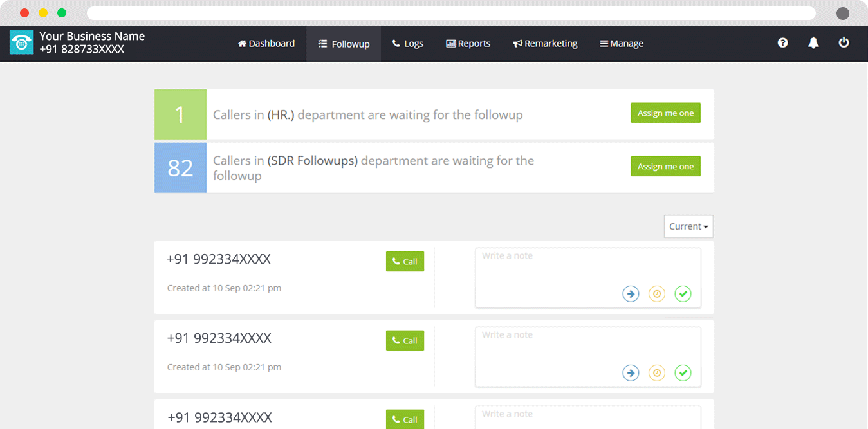Click orange clock icon in first followup note
Screen dimensions: 868x429
[656, 294]
